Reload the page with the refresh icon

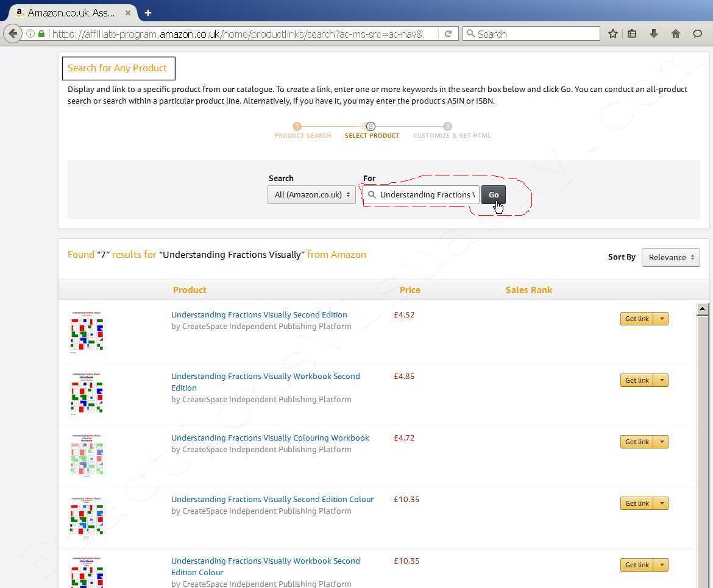click(448, 34)
